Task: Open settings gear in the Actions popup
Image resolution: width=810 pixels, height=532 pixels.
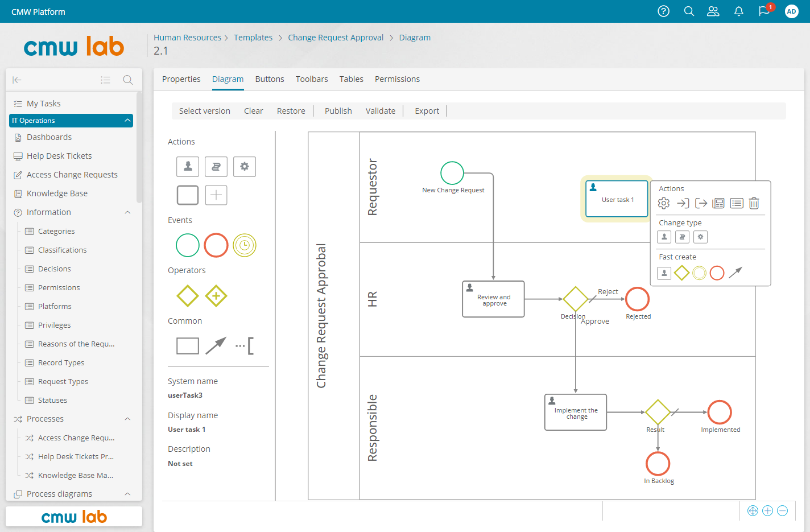Action: [x=663, y=203]
